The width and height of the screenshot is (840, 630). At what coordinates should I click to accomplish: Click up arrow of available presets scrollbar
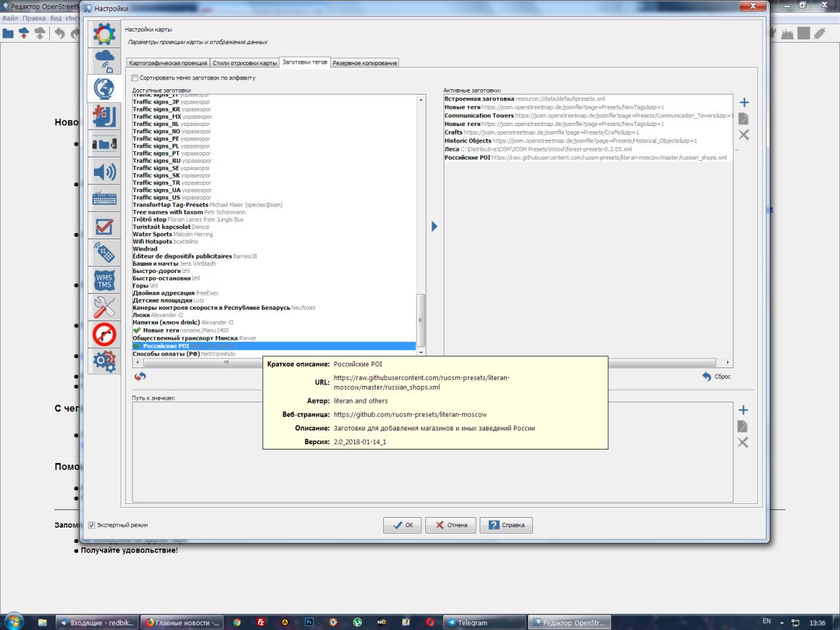[x=421, y=99]
